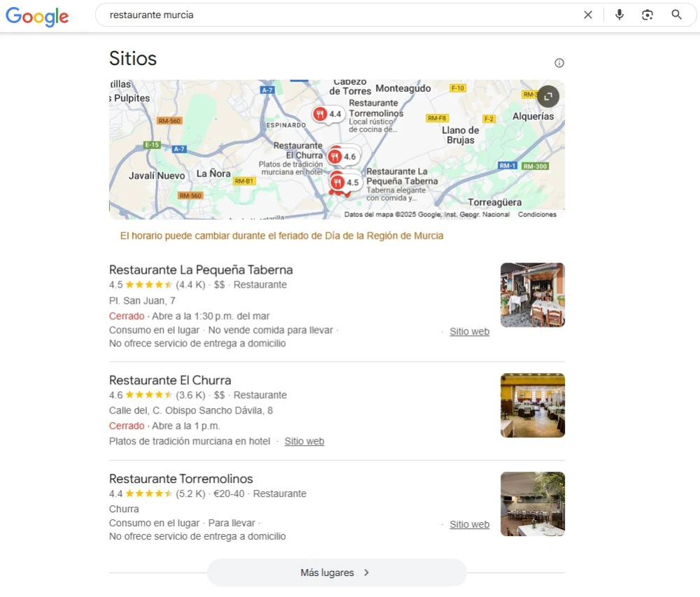Screen dimensions: 700x597
Task: Click the Monteagudo label on the map
Action: click(x=403, y=88)
